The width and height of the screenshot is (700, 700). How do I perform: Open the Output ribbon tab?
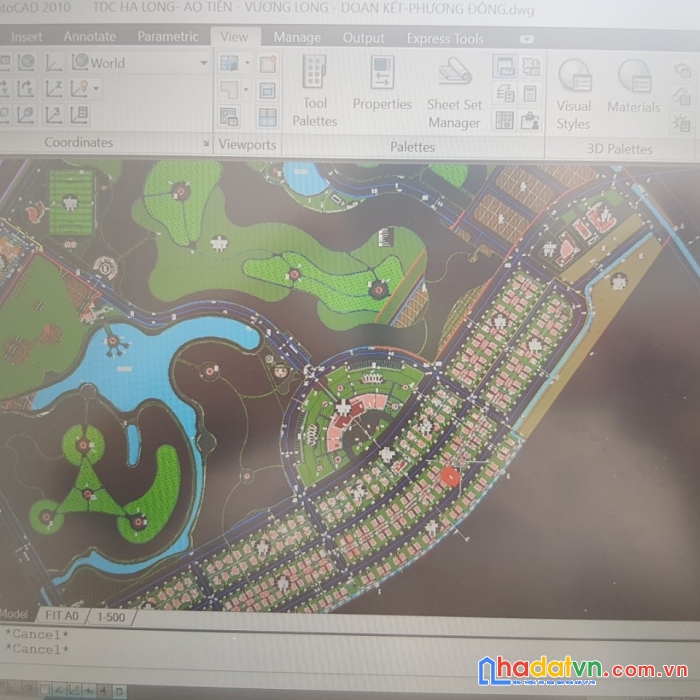tap(363, 38)
